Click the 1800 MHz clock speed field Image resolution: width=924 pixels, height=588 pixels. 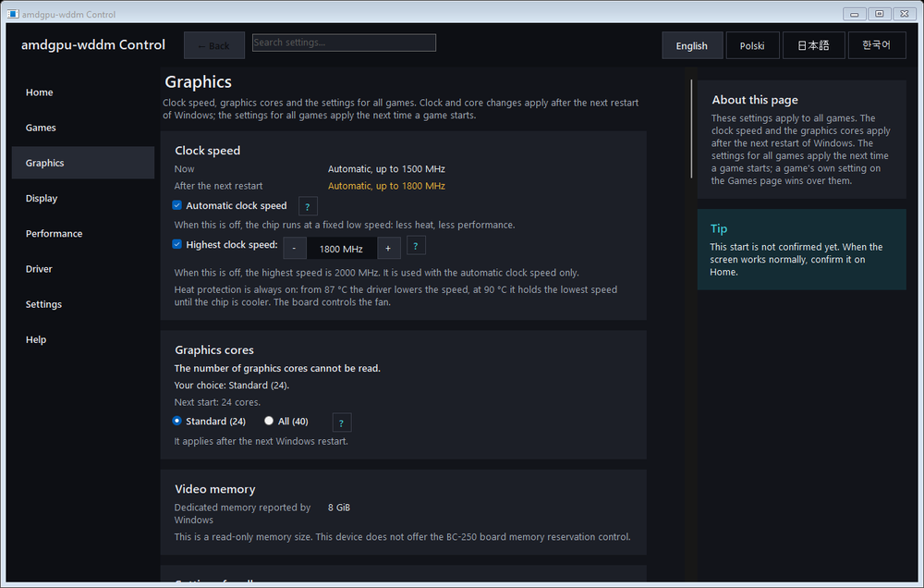tap(341, 249)
